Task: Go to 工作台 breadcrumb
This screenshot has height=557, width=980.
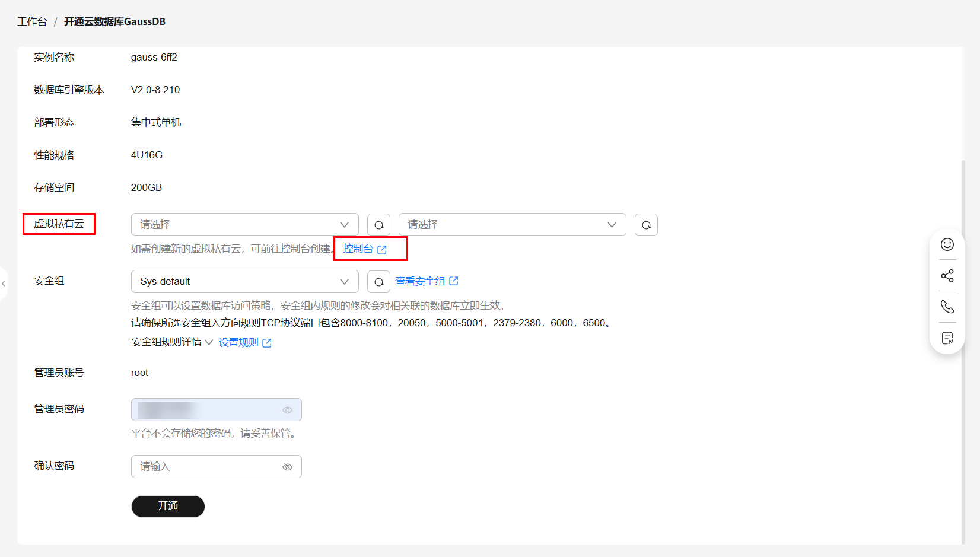Action: pos(32,22)
